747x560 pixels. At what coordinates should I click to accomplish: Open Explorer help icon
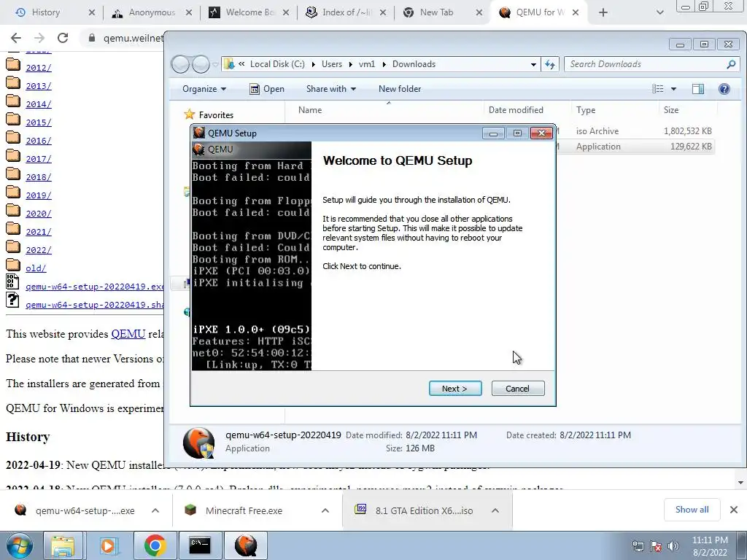(724, 89)
